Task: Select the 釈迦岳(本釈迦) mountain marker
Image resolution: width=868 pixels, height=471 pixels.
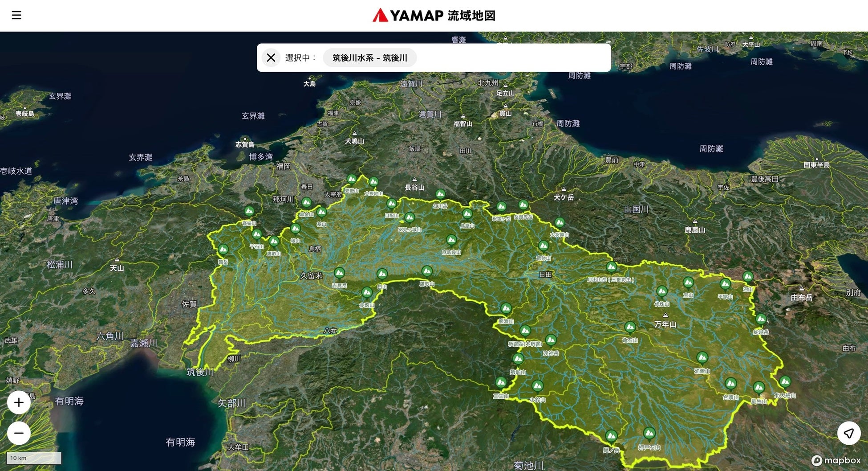Action: tap(525, 332)
